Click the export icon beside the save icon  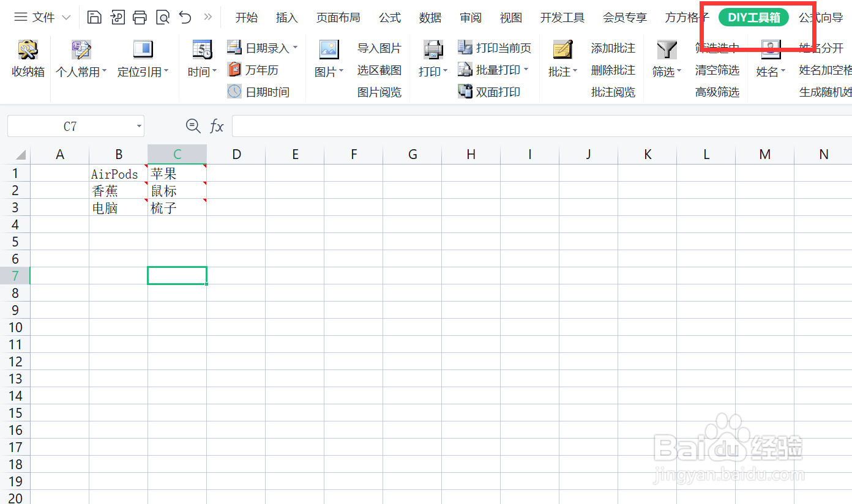pos(118,17)
